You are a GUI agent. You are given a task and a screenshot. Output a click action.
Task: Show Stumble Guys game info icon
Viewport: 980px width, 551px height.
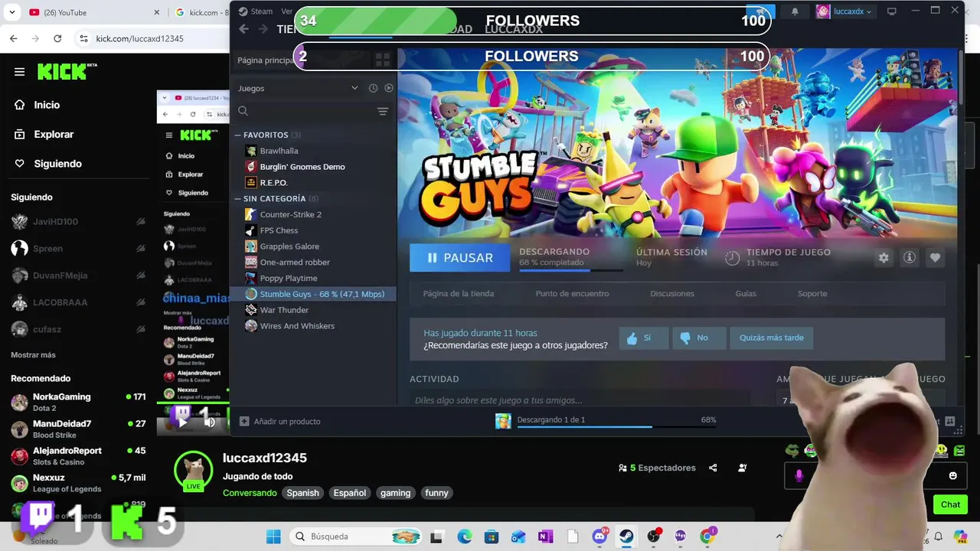coord(910,258)
